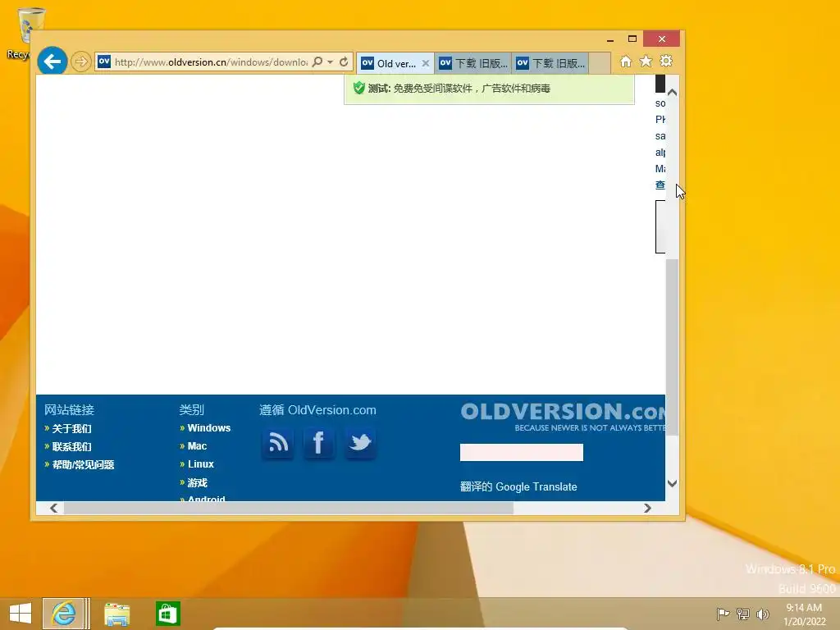Click the '测试: 免费免受间谍软件' notice text

pos(459,89)
